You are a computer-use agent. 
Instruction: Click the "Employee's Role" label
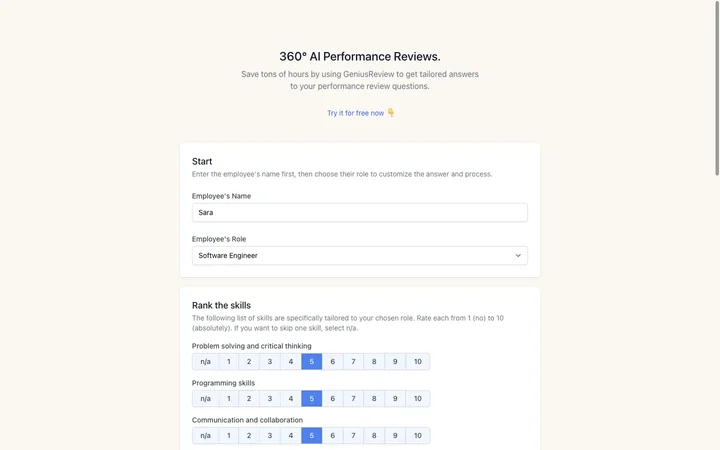tap(219, 239)
